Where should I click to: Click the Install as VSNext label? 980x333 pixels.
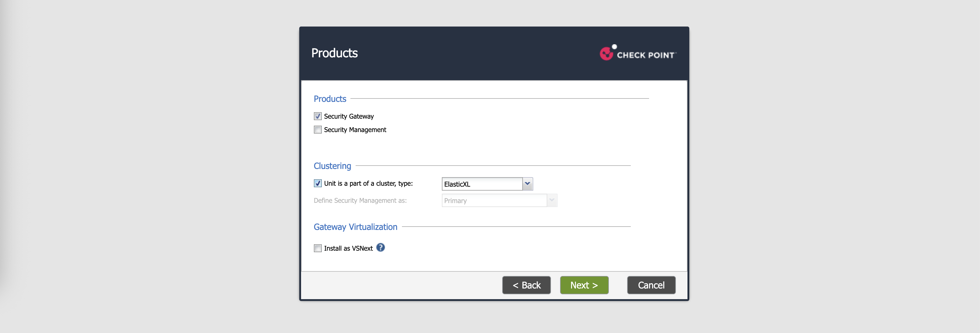coord(348,249)
